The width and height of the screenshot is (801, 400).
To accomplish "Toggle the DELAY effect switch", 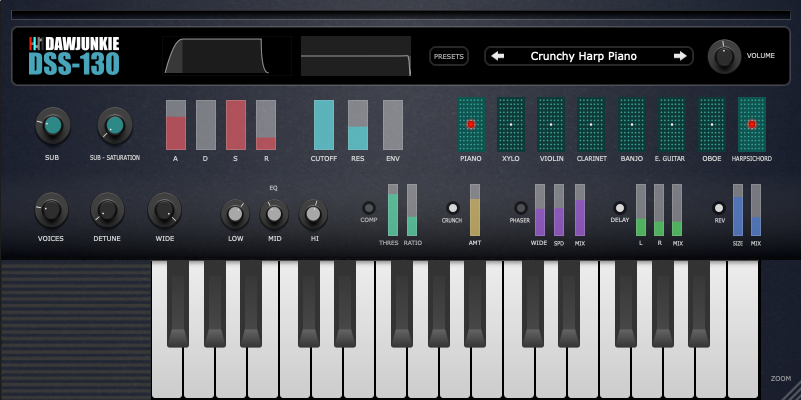I will click(x=620, y=207).
